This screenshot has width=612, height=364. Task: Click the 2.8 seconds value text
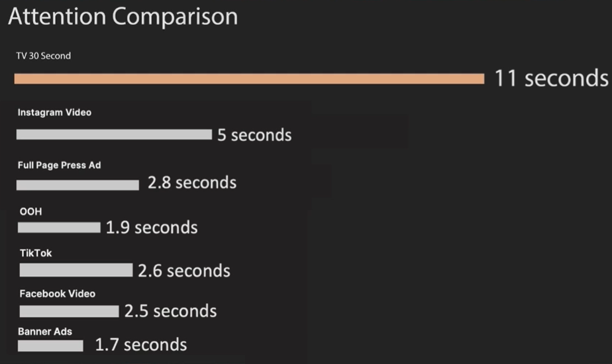pyautogui.click(x=191, y=182)
